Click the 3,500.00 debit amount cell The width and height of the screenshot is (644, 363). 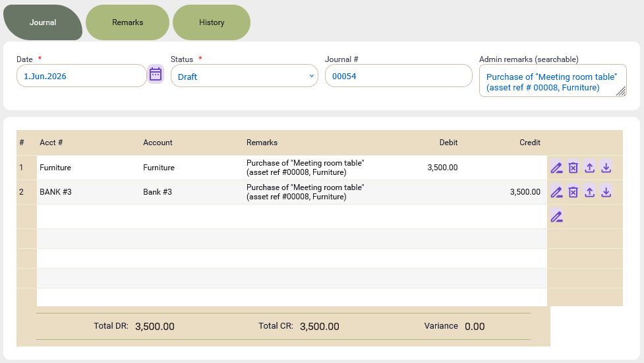[x=442, y=168]
